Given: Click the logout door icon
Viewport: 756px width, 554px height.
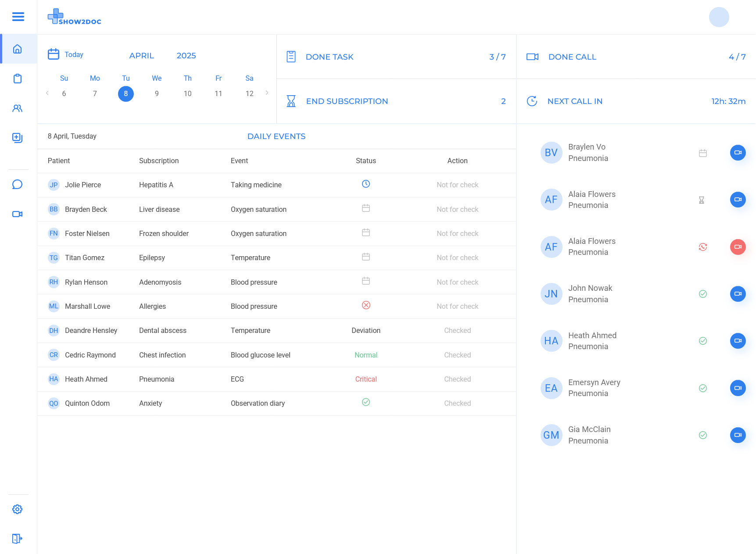Looking at the screenshot, I should (18, 539).
